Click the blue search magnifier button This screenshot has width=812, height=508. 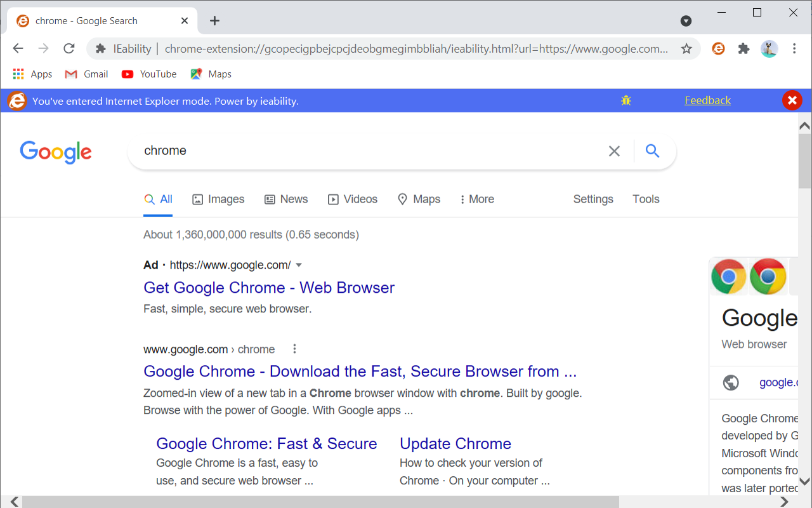652,150
